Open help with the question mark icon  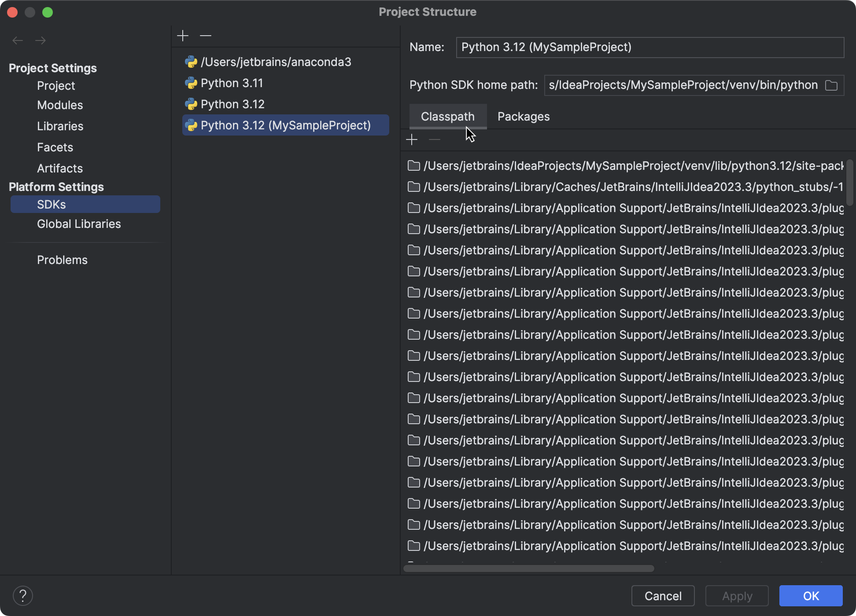click(x=23, y=596)
